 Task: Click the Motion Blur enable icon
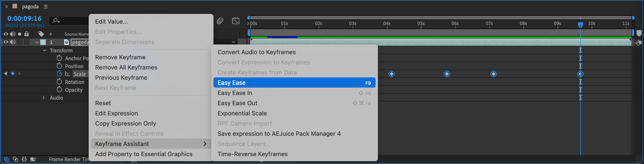(220, 21)
